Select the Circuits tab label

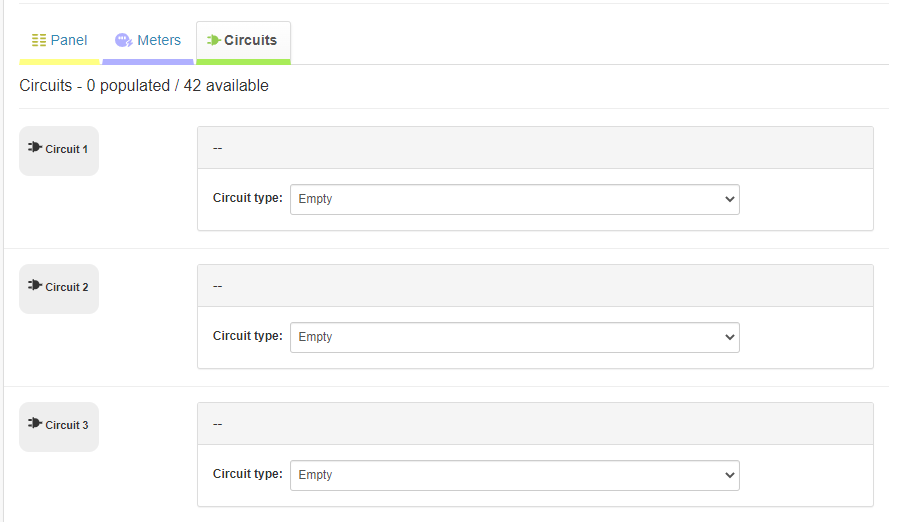pyautogui.click(x=250, y=41)
